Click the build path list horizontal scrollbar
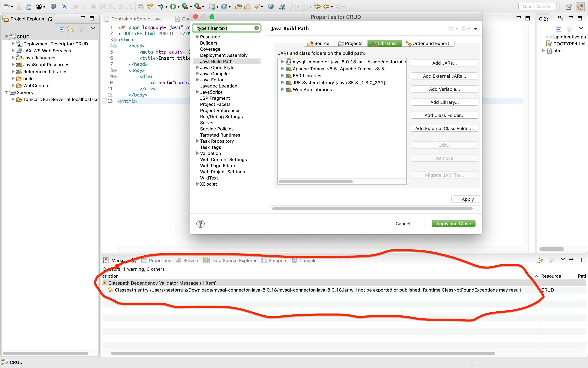 pyautogui.click(x=316, y=181)
